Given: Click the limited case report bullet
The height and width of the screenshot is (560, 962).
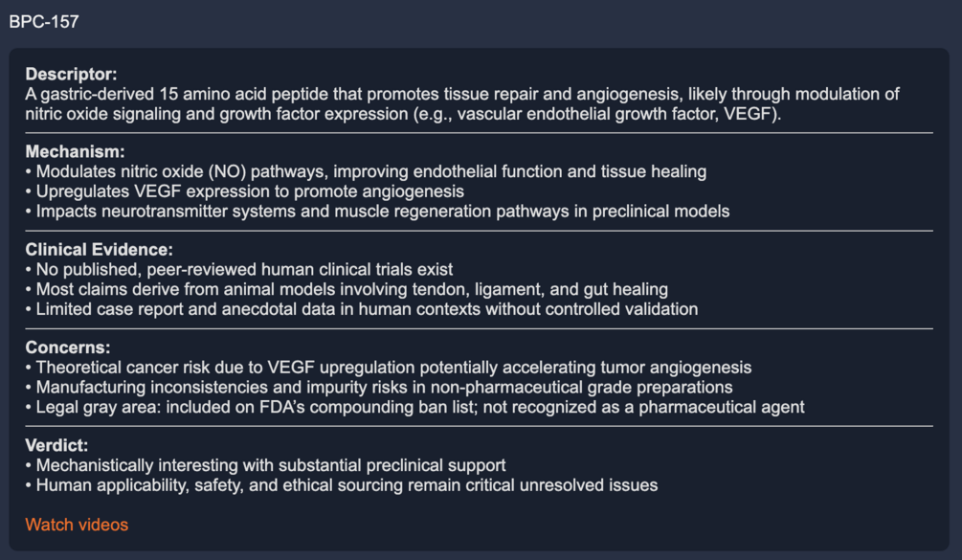Looking at the screenshot, I should [367, 309].
